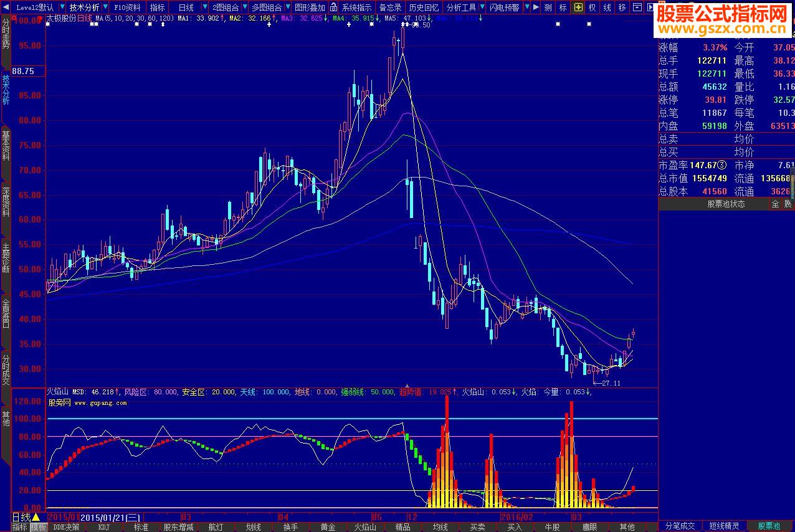Open 分析工具 in toolbar
This screenshot has height=532, width=795.
tap(461, 7)
